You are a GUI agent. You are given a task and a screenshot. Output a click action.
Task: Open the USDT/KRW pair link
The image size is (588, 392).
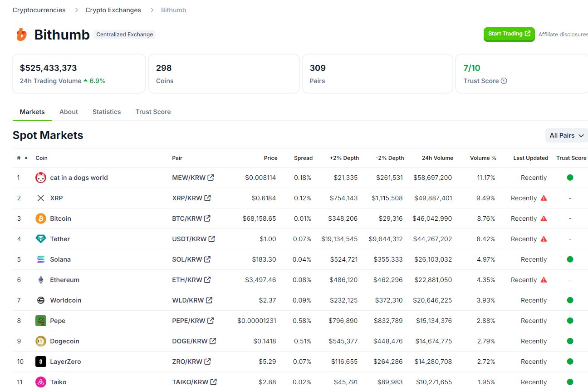tap(194, 239)
